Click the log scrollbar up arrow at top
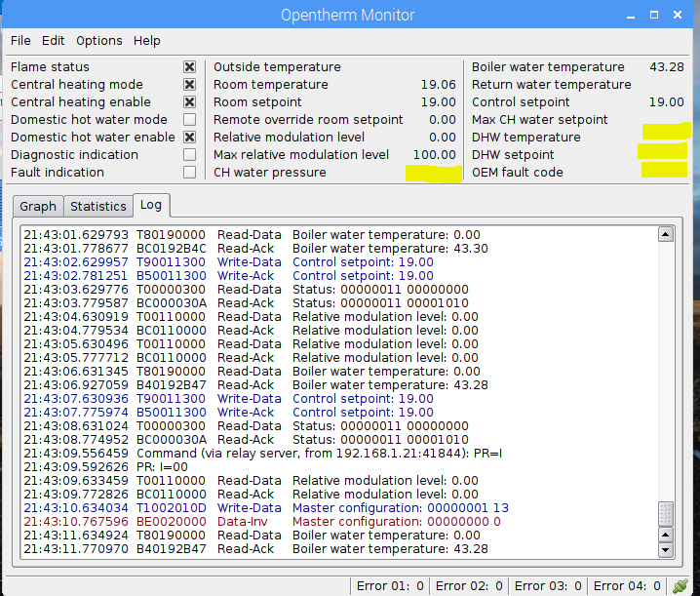The height and width of the screenshot is (596, 700). [666, 234]
